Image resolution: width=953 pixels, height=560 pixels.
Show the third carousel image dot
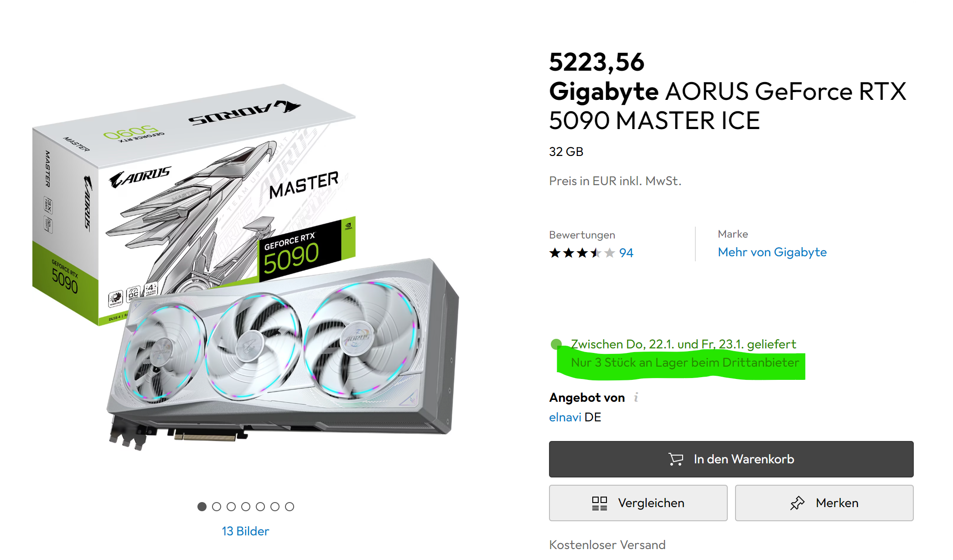pos(231,507)
